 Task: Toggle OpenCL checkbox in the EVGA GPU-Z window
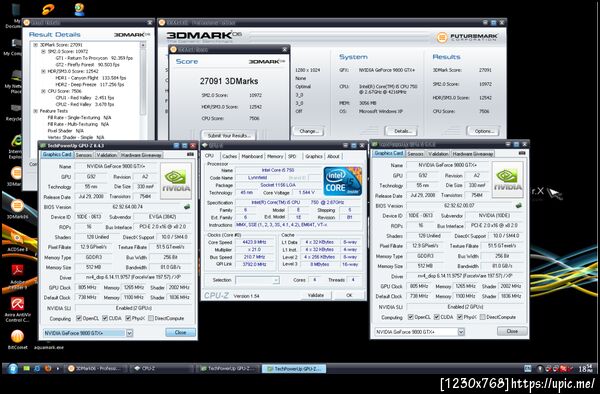pyautogui.click(x=79, y=318)
